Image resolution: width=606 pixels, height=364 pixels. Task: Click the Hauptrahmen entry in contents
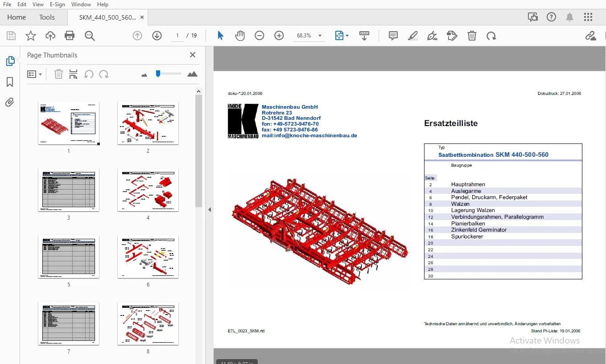click(468, 184)
